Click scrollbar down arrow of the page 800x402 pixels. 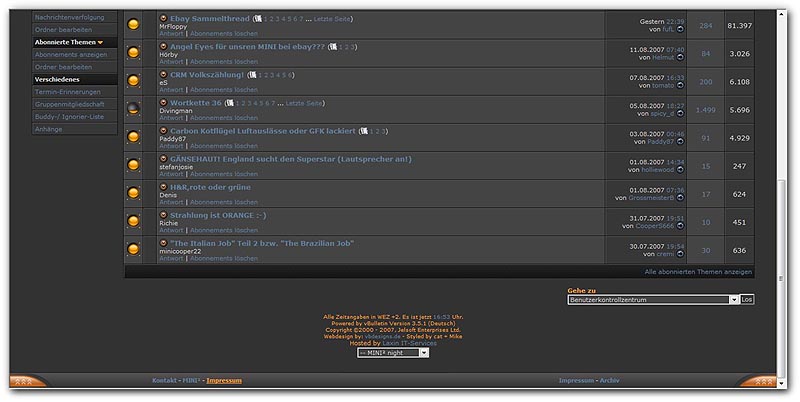coord(781,383)
